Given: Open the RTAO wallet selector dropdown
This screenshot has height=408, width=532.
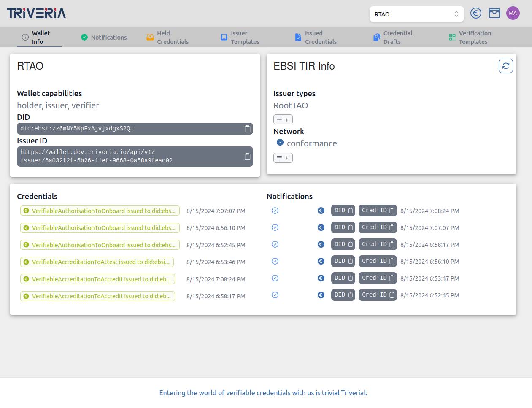Looking at the screenshot, I should coord(417,14).
